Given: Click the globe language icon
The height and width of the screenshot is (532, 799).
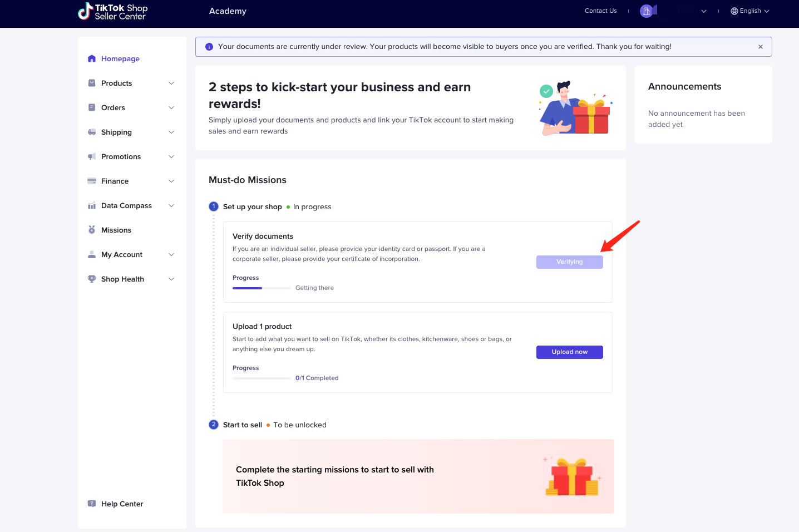Looking at the screenshot, I should pos(734,11).
